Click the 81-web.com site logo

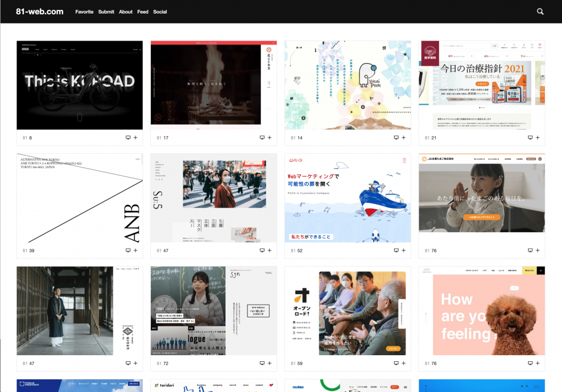click(40, 12)
